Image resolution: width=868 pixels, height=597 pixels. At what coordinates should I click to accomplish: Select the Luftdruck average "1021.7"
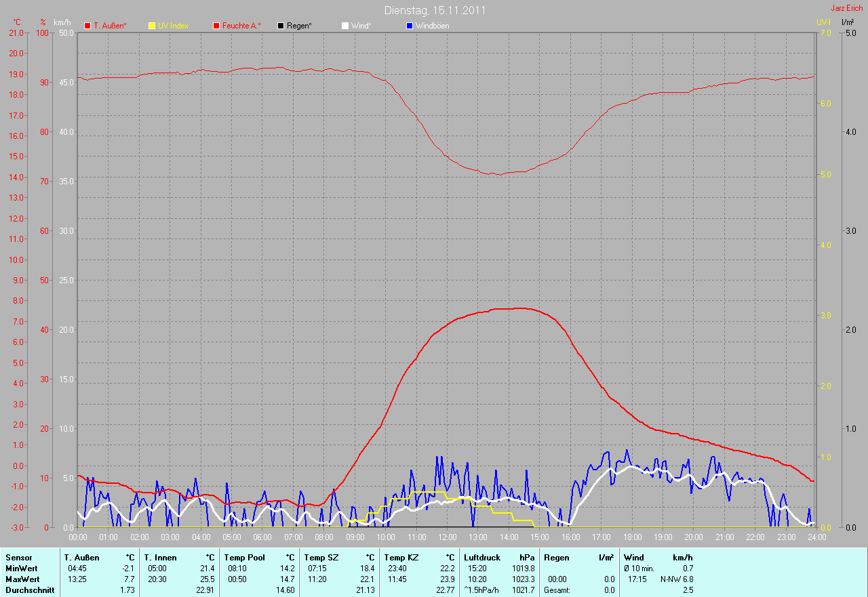coord(523,590)
